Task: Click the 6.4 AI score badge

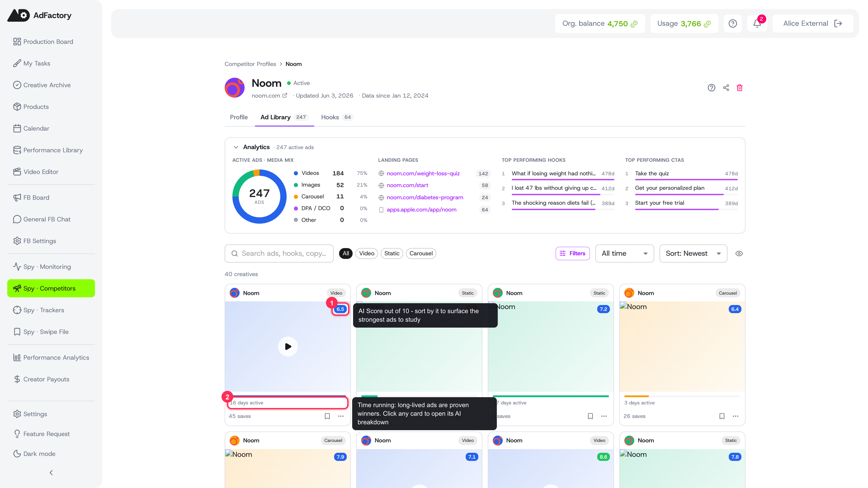Action: (735, 309)
